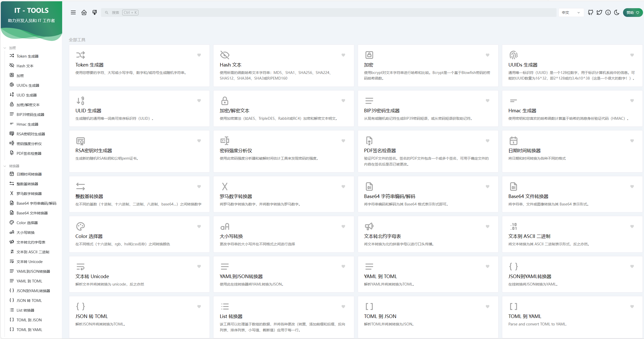The height and width of the screenshot is (339, 644).
Task: Click the Twitter bird icon
Action: (x=599, y=13)
